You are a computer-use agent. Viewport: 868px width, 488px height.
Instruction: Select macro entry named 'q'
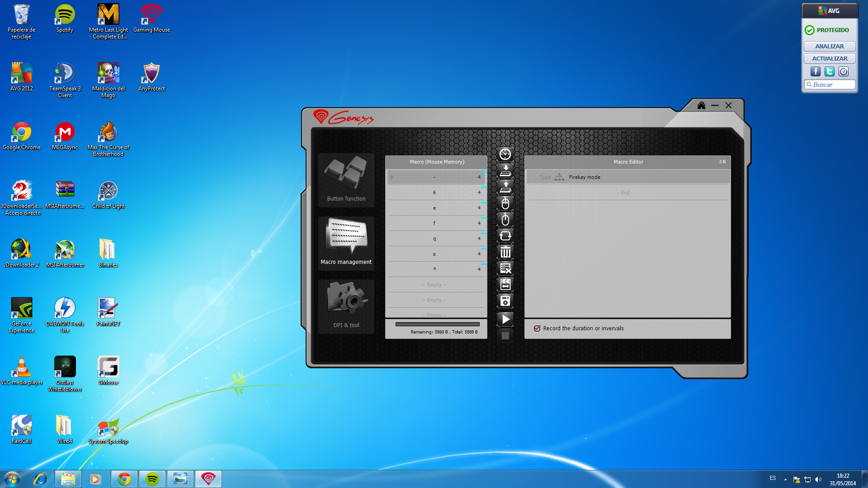coord(434,239)
